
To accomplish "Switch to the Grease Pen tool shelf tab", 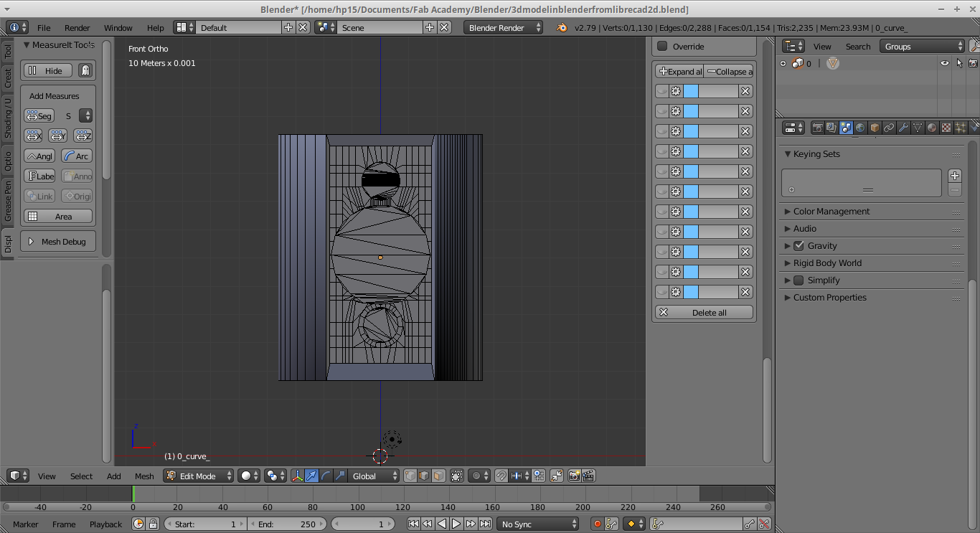I will click(x=8, y=200).
